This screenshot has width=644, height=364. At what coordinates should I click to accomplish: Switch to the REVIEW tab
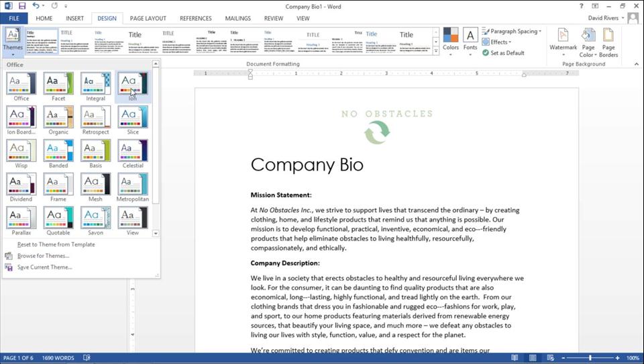[274, 19]
